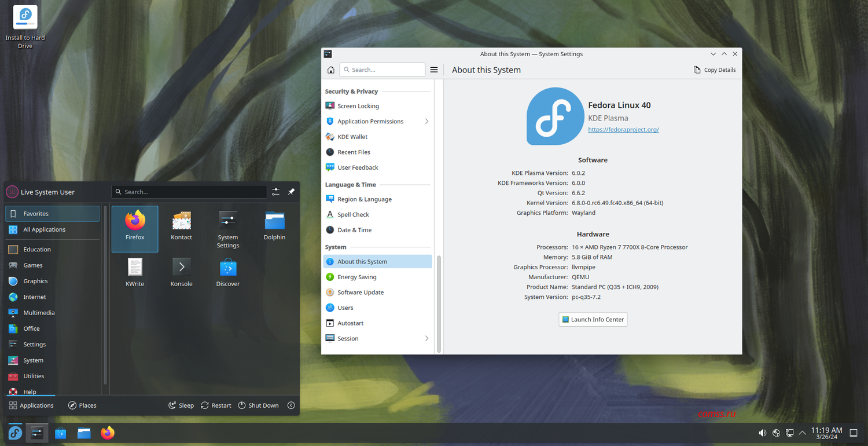Open Region & Language settings
Viewport: 868px width, 446px height.
tap(378, 199)
